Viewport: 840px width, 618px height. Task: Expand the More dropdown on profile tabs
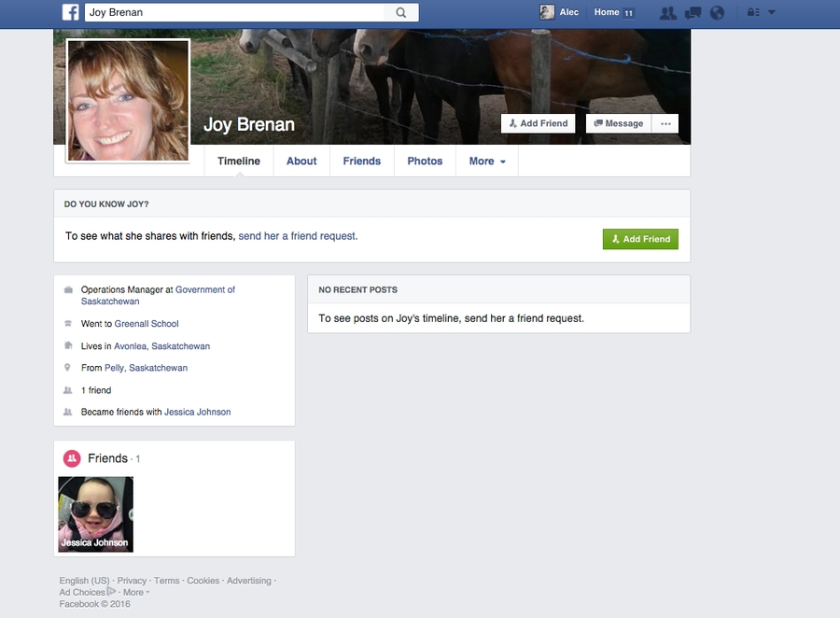[x=487, y=162]
